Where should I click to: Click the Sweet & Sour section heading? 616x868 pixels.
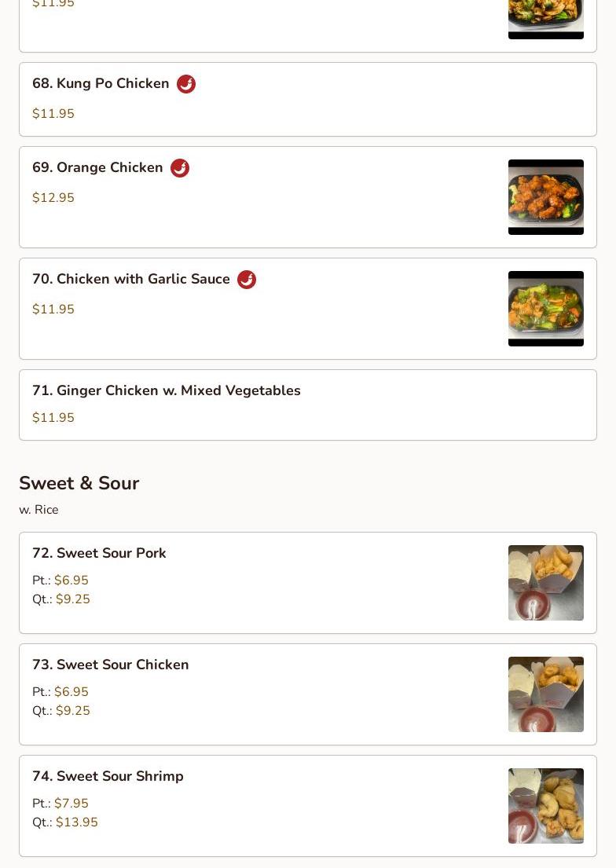(x=79, y=483)
